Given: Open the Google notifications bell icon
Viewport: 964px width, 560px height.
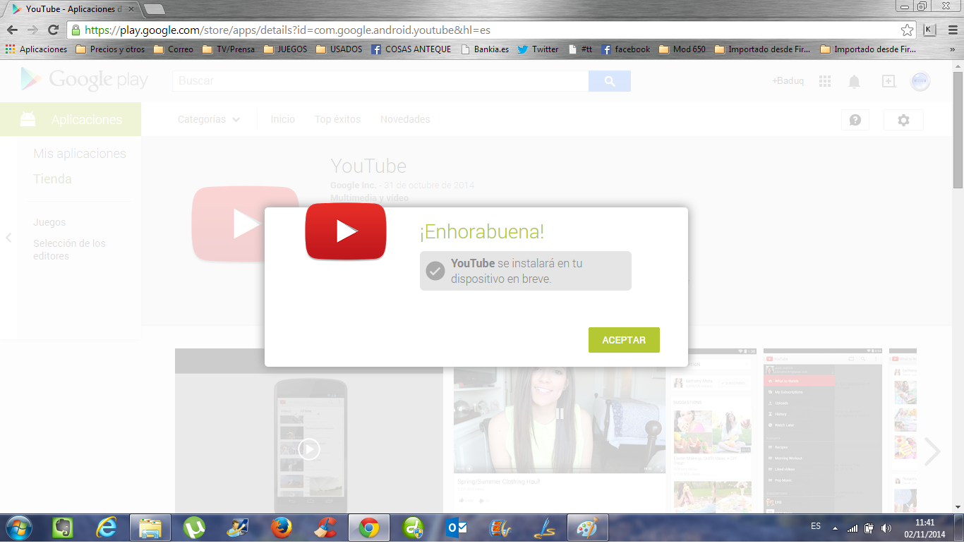Looking at the screenshot, I should 854,82.
